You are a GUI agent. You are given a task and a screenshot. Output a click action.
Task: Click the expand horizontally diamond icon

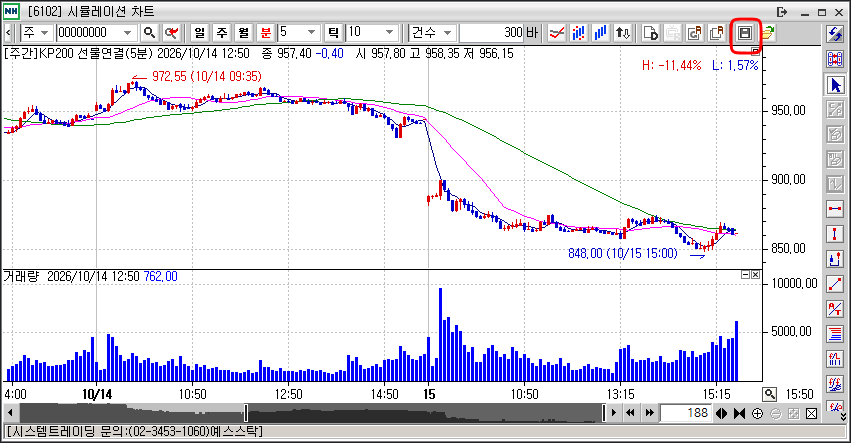[721, 414]
